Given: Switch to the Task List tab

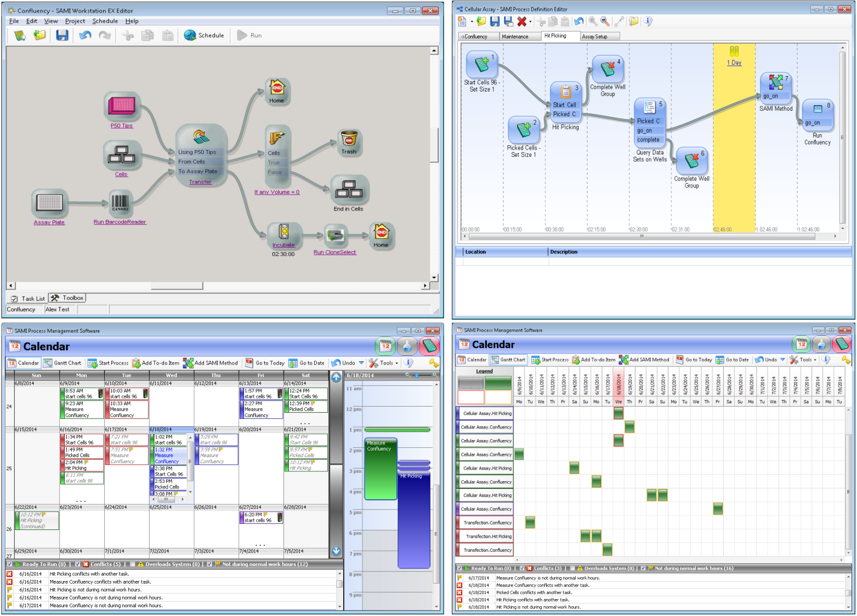Looking at the screenshot, I should 29,299.
